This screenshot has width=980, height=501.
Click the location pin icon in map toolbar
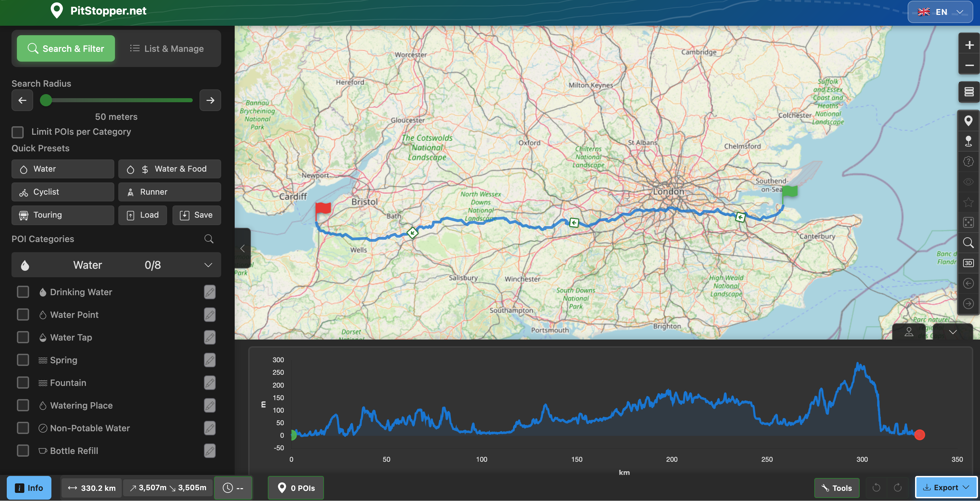968,121
